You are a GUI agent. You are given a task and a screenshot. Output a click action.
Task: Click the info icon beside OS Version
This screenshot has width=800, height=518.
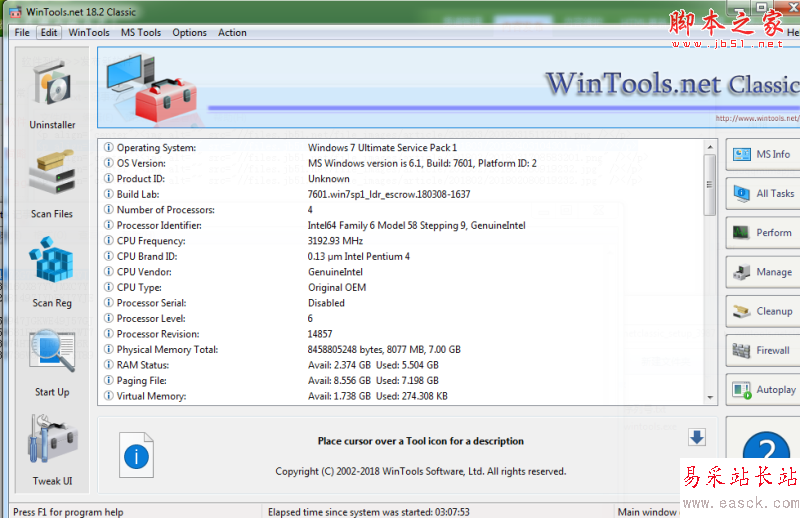[x=109, y=163]
